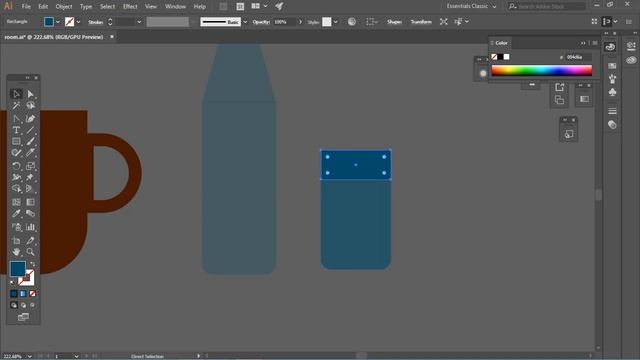Viewport: 640px width, 360px height.
Task: Enable Draw Normal mode
Action: 13,305
